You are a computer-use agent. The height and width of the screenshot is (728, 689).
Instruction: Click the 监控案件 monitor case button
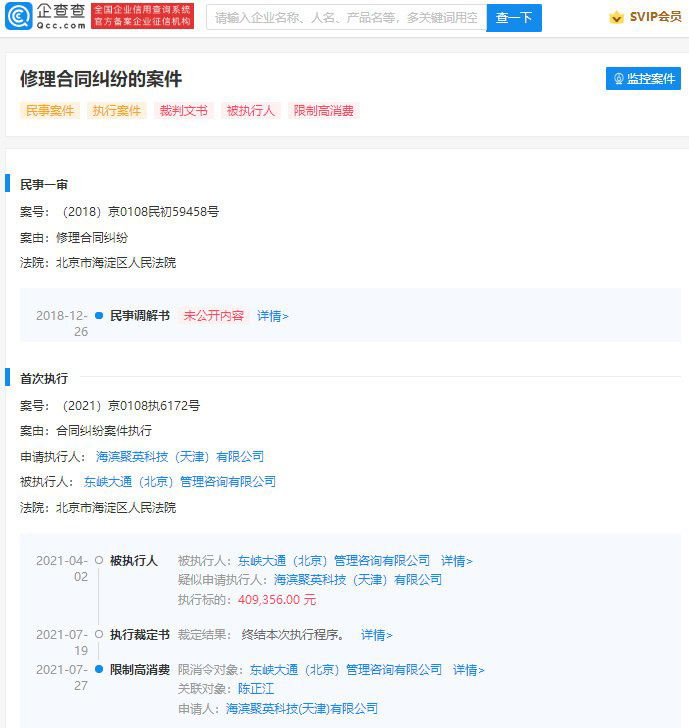pos(643,78)
